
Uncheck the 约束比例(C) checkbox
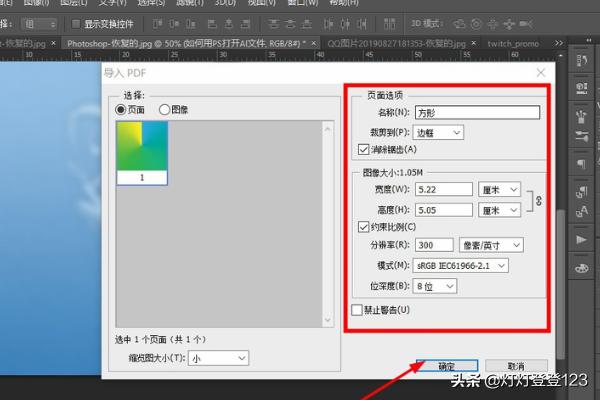coord(363,227)
